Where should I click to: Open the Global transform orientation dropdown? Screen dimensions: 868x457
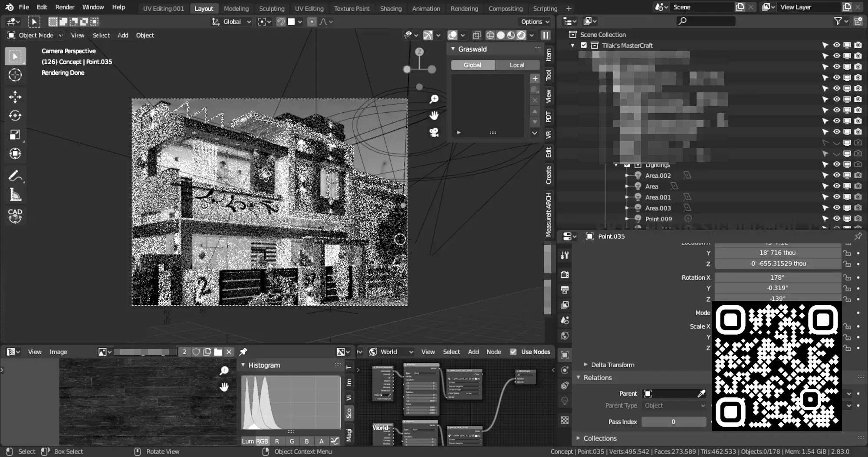(x=231, y=22)
